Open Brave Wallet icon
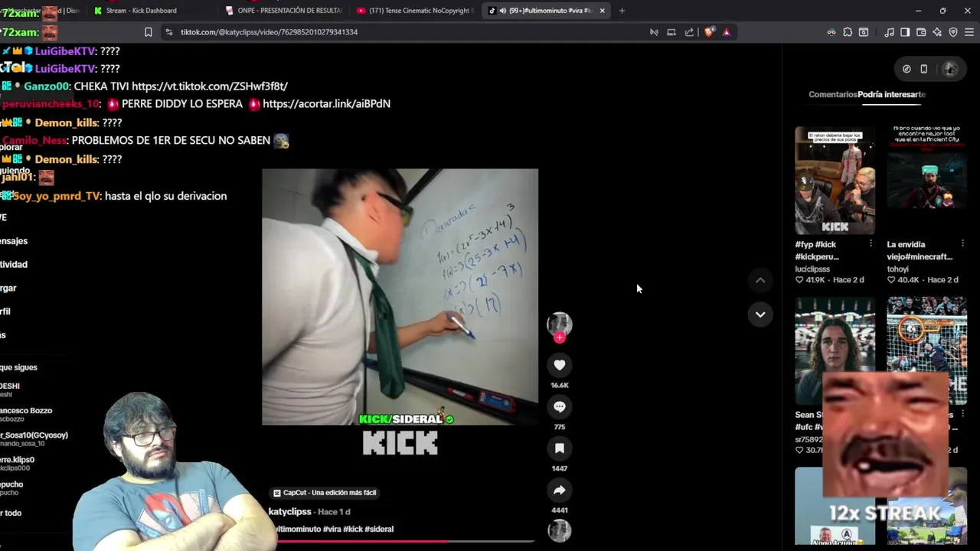 (x=921, y=32)
